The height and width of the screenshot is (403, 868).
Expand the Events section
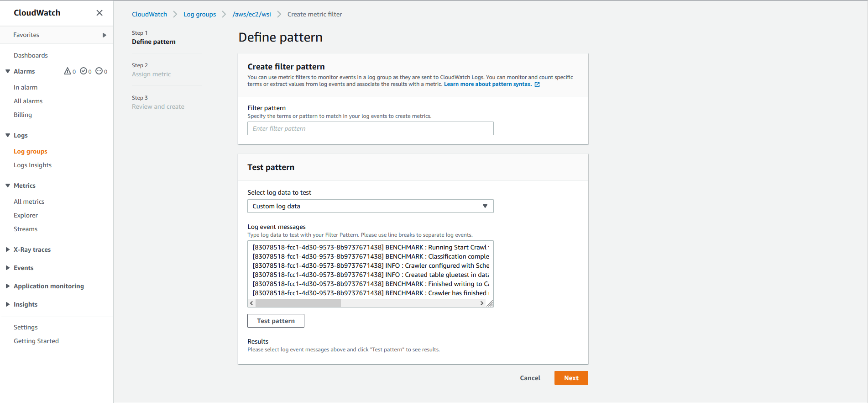tap(8, 268)
